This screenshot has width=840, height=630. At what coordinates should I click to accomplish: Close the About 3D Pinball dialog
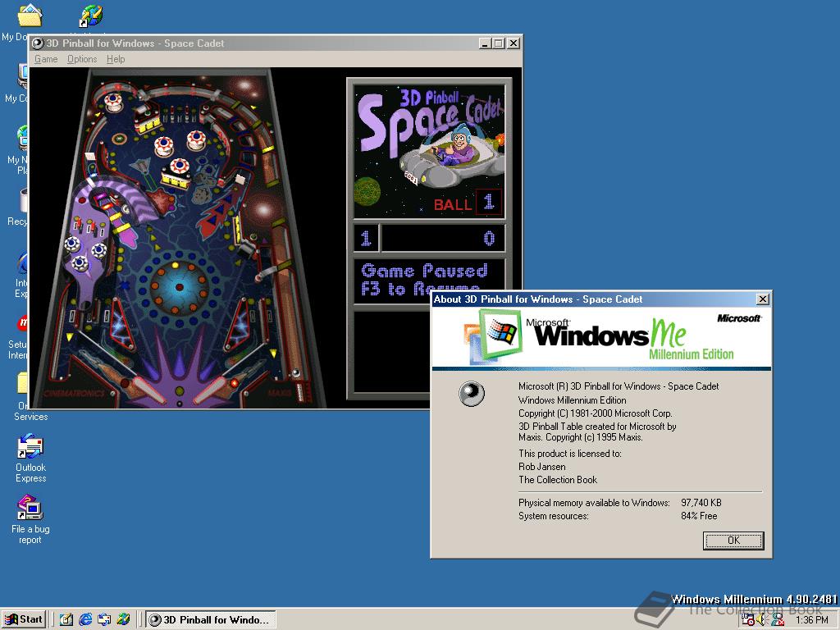point(762,299)
